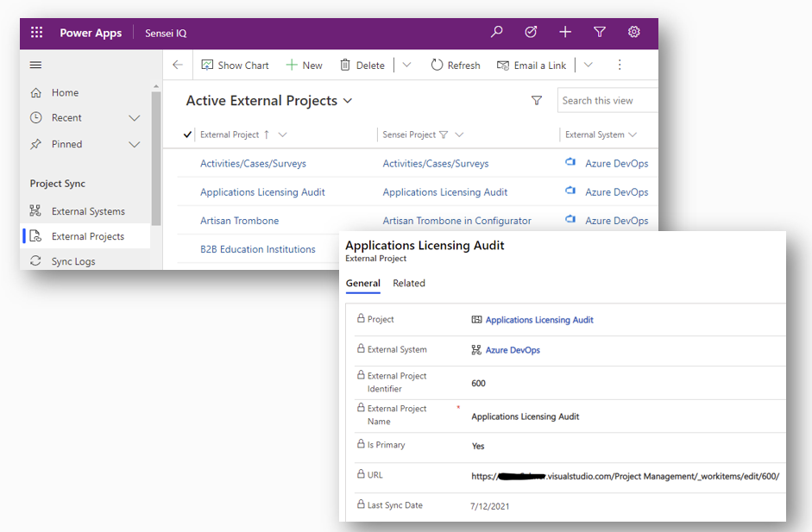
Task: Go to Home in sidebar
Action: [65, 92]
